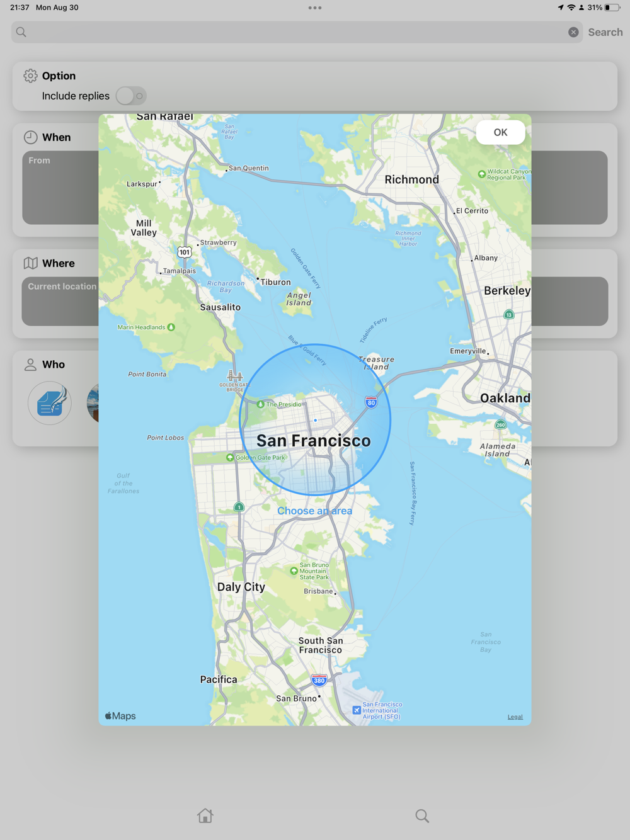The image size is (630, 840).
Task: Tap the Richmond label on map
Action: [412, 179]
